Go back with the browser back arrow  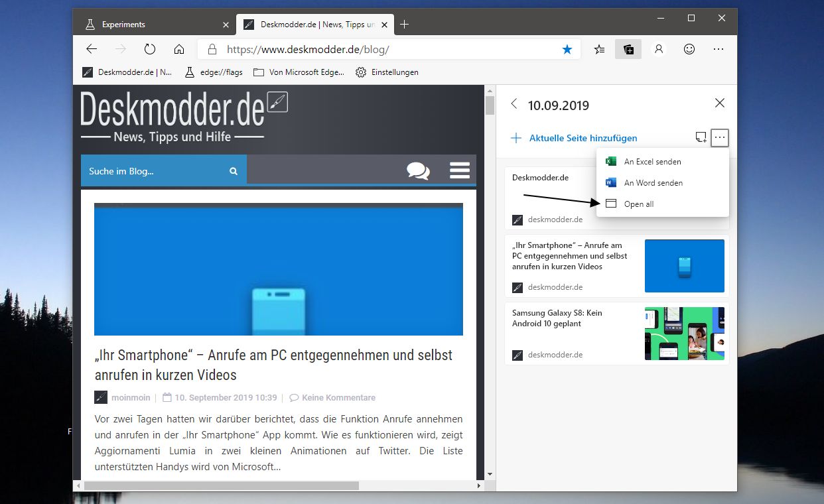tap(92, 49)
